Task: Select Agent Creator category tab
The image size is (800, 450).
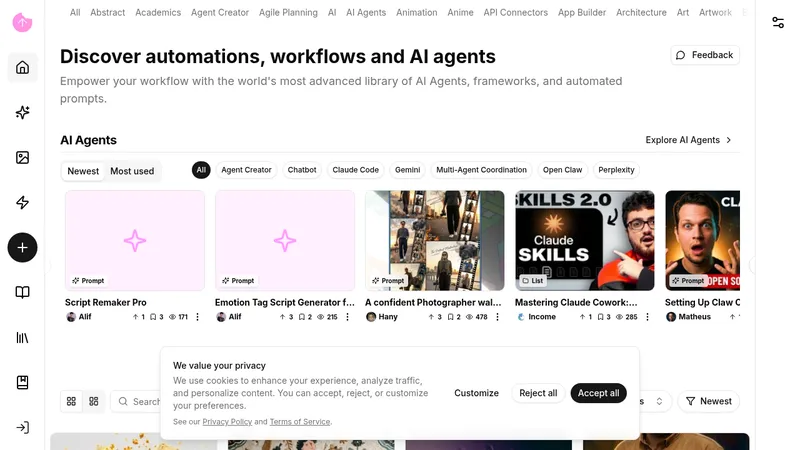Action: [x=220, y=12]
